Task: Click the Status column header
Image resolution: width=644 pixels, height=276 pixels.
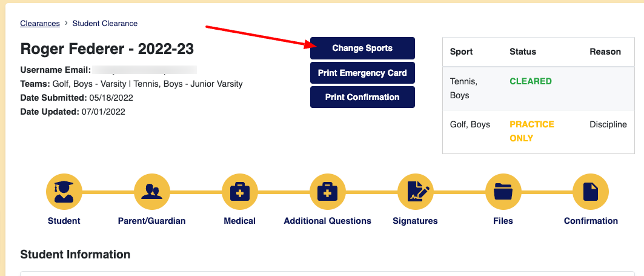Action: point(523,52)
